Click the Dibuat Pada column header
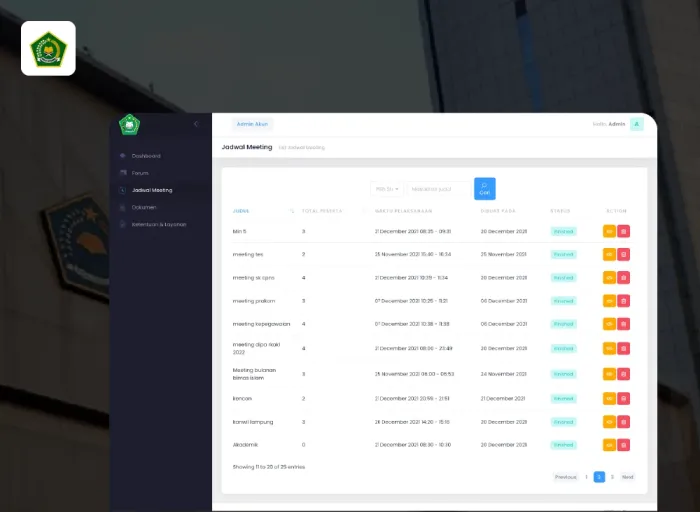 498,211
